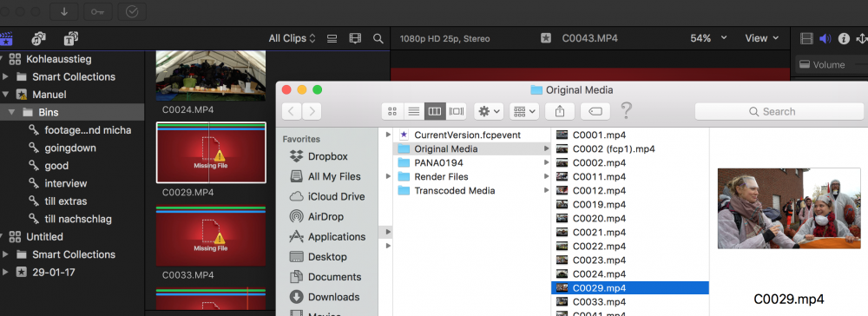Viewport: 868px width, 316px height.
Task: Show the Libraries sidebar
Action: click(x=6, y=38)
